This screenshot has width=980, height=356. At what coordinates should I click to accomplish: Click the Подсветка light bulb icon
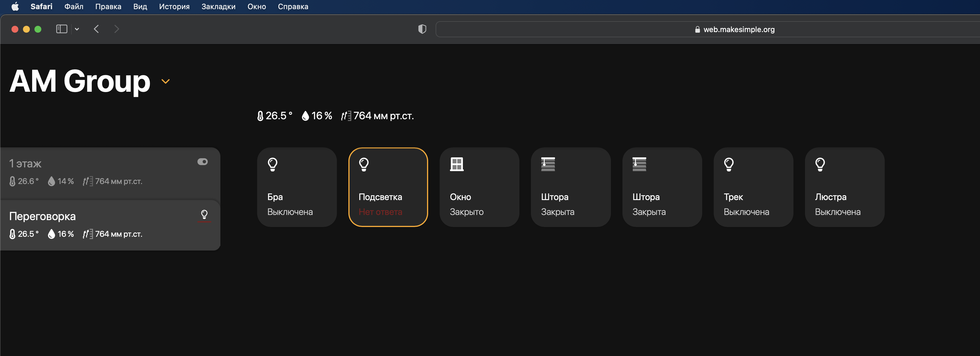coord(364,164)
